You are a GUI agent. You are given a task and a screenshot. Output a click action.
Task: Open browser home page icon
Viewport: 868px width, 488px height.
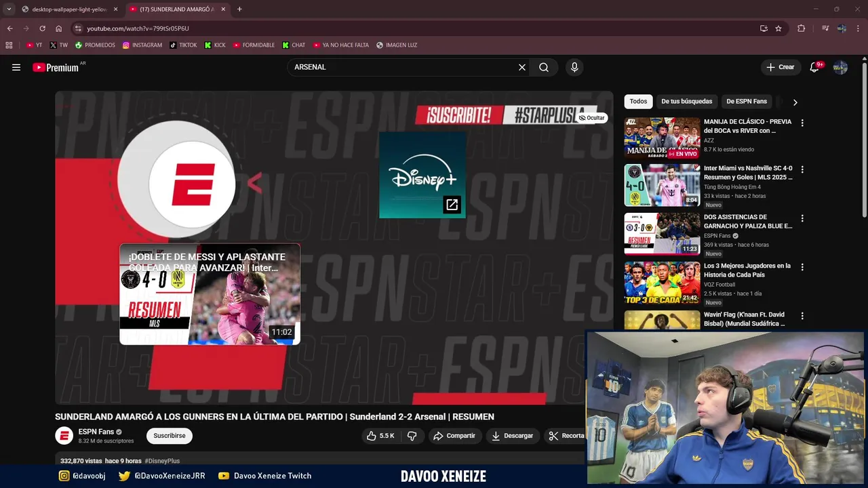tap(58, 28)
